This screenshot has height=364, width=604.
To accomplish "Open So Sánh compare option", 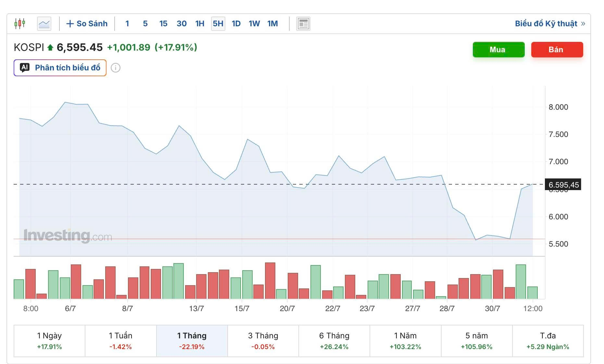I will (87, 24).
